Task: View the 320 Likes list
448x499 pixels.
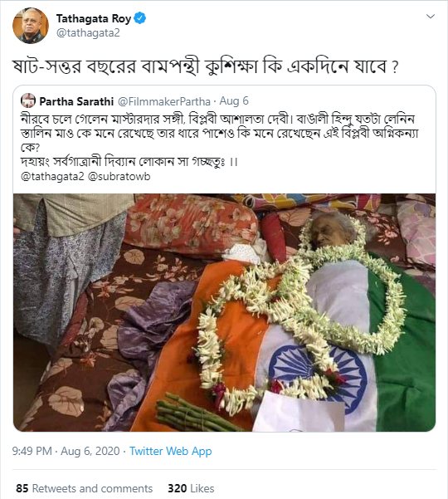Action: pyautogui.click(x=191, y=488)
